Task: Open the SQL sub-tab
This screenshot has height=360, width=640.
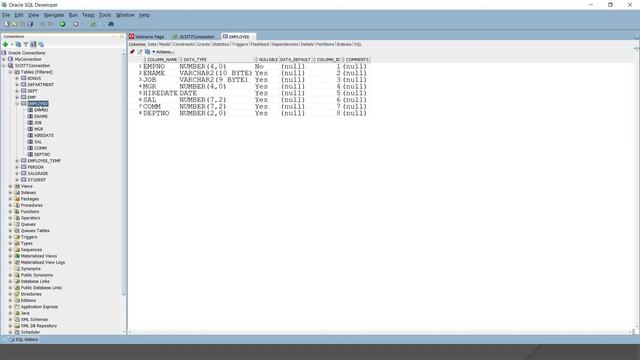Action: (x=358, y=44)
